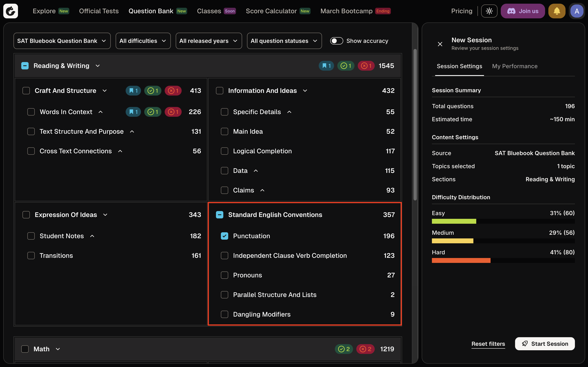Click the Reset filters link

click(488, 344)
